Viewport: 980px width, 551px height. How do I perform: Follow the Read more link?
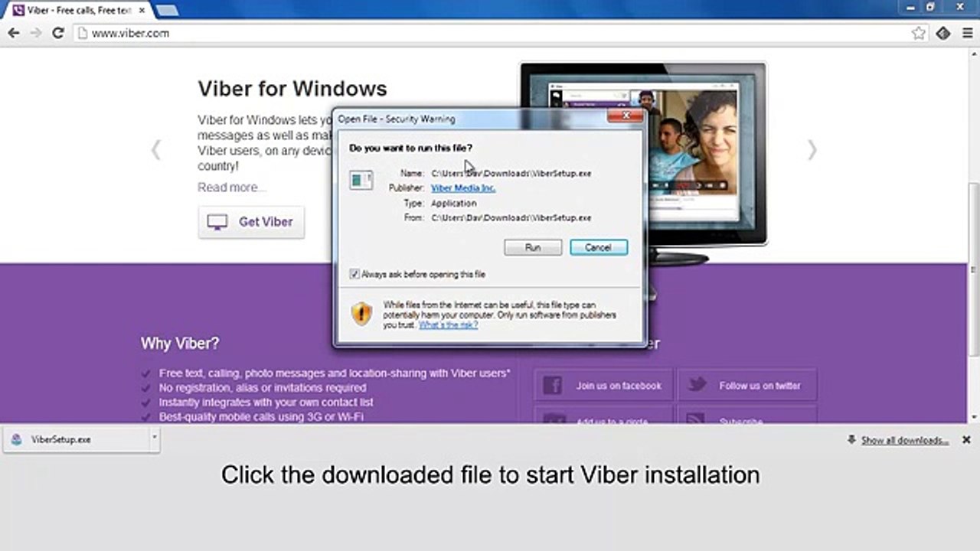[x=232, y=187]
